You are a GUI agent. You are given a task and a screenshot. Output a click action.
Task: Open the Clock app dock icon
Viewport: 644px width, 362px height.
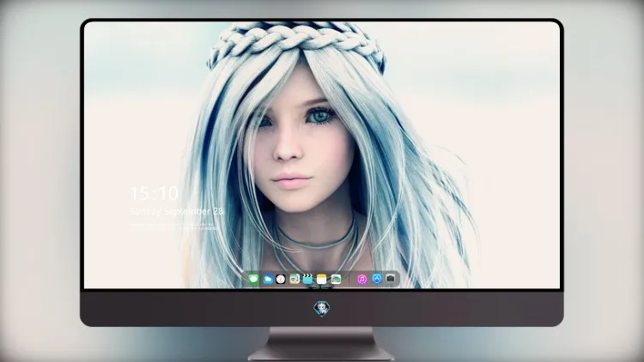(x=281, y=279)
